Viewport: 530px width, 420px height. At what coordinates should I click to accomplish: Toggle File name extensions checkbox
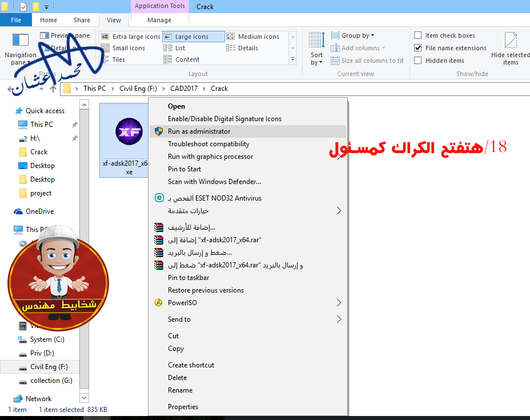click(x=418, y=48)
